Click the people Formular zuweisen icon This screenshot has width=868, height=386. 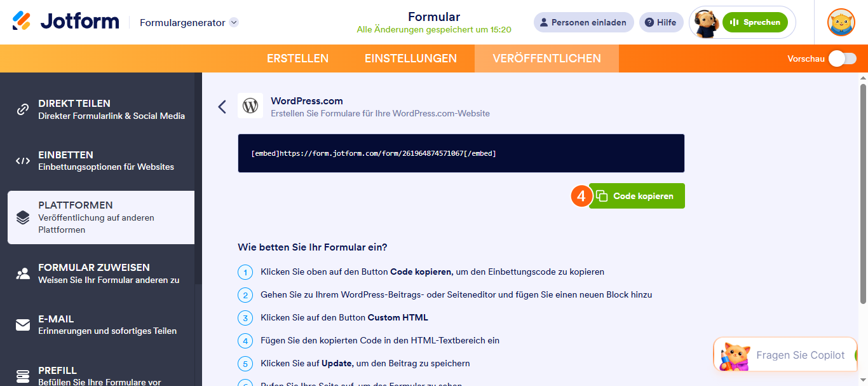(23, 274)
